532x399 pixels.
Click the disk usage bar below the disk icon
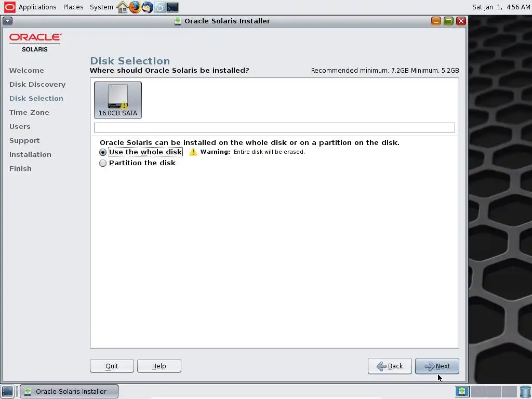point(274,128)
